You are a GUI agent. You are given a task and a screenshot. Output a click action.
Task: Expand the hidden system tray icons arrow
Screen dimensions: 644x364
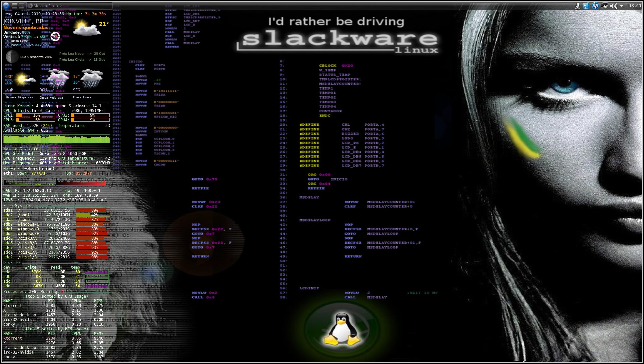(x=621, y=6)
